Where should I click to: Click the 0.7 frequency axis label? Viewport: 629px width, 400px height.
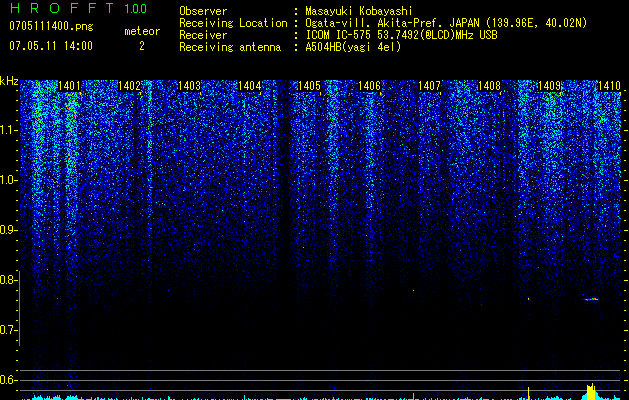point(8,330)
